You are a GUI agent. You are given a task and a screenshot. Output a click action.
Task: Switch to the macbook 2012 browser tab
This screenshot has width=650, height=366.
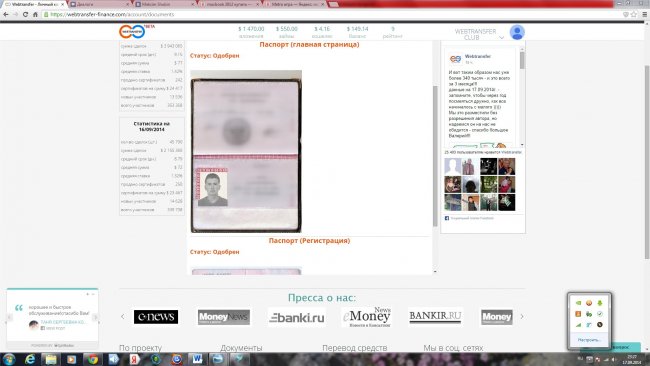[x=228, y=4]
